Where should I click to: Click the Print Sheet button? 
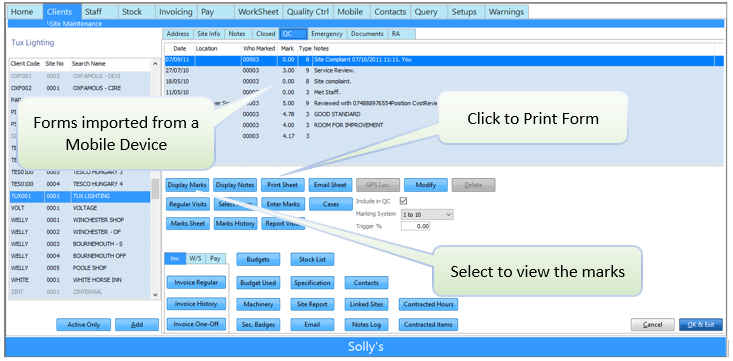pyautogui.click(x=282, y=185)
